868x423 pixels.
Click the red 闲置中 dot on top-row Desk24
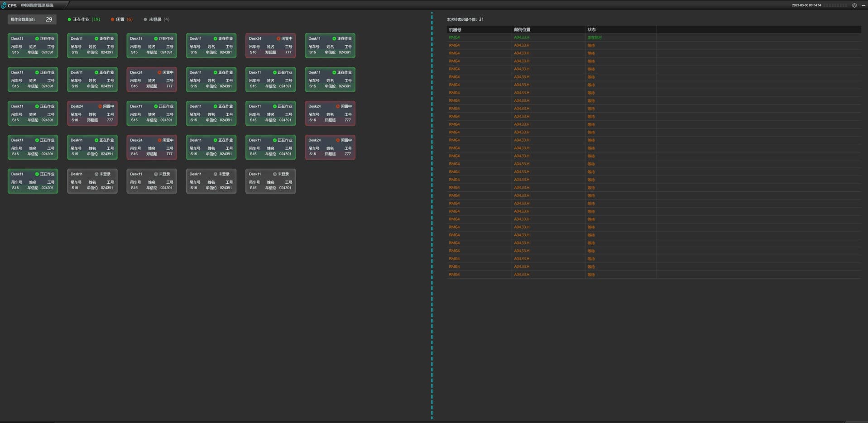(x=278, y=38)
